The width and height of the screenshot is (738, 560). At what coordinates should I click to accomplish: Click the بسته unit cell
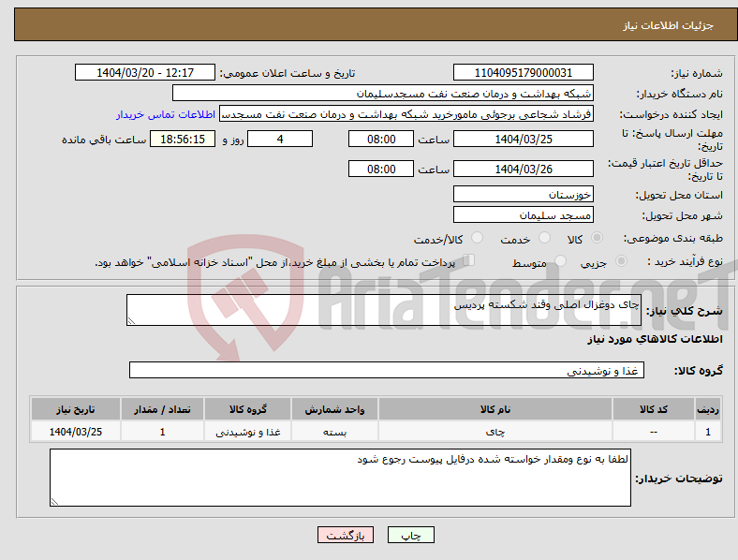(334, 432)
